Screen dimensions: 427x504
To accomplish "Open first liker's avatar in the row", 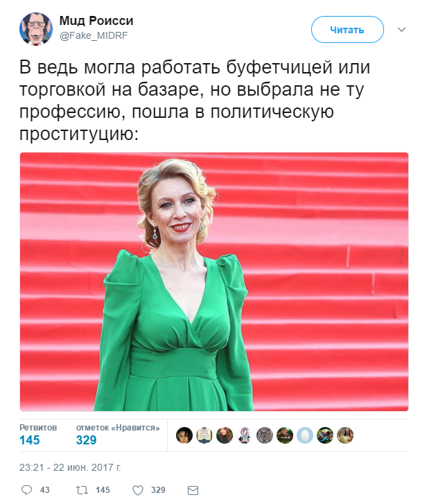I will [184, 435].
